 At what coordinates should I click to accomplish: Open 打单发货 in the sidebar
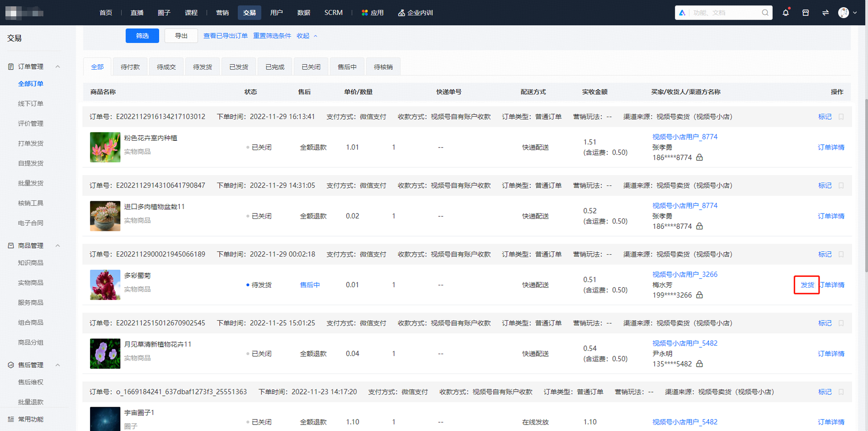point(31,143)
